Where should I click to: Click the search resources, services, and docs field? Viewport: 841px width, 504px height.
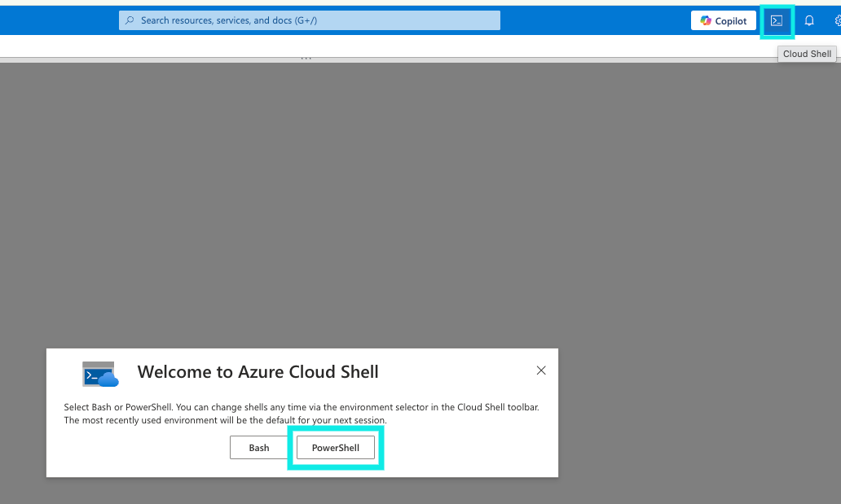click(x=310, y=20)
